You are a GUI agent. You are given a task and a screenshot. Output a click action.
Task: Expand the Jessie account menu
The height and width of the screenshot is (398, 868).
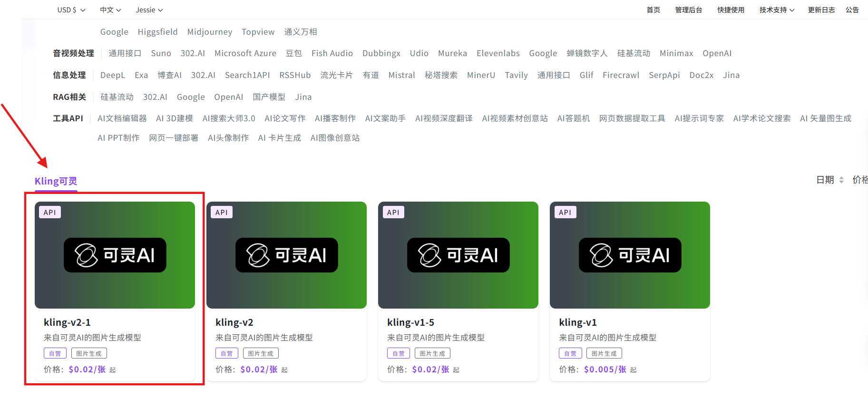pyautogui.click(x=149, y=10)
